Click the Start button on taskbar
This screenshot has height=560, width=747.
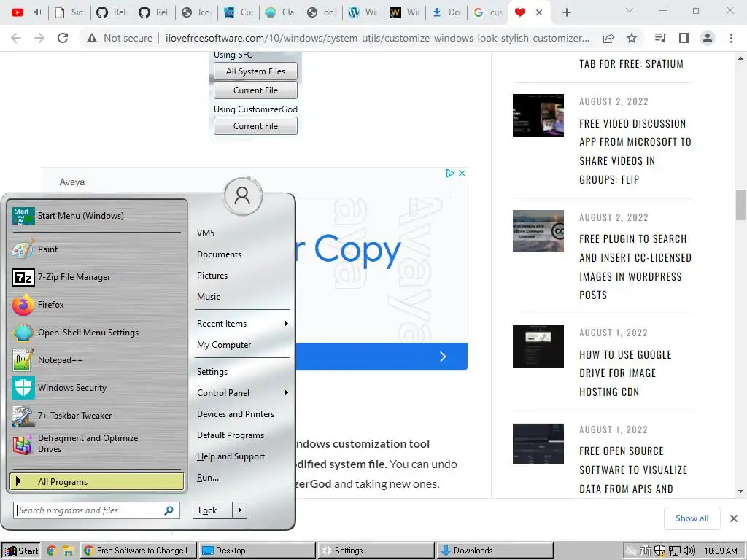coord(21,551)
